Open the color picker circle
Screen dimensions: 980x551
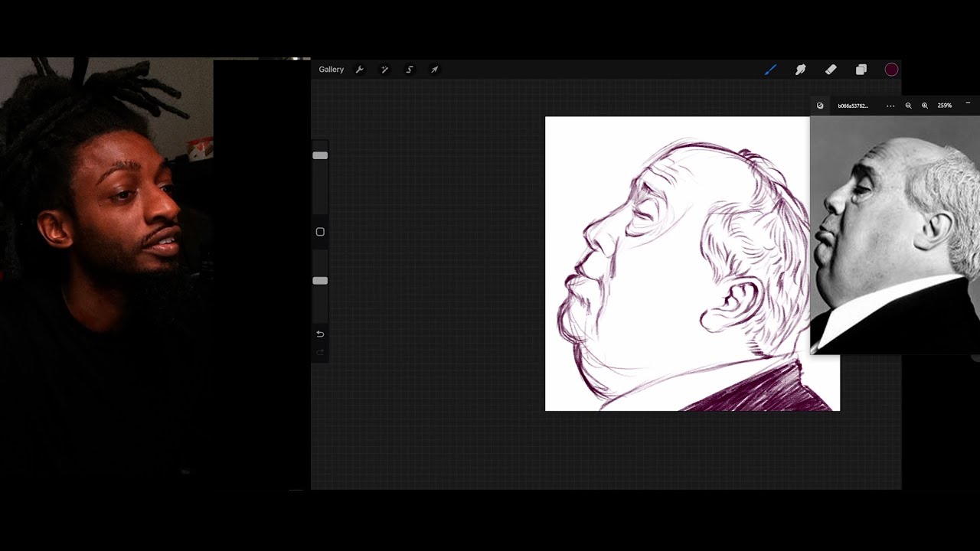891,70
